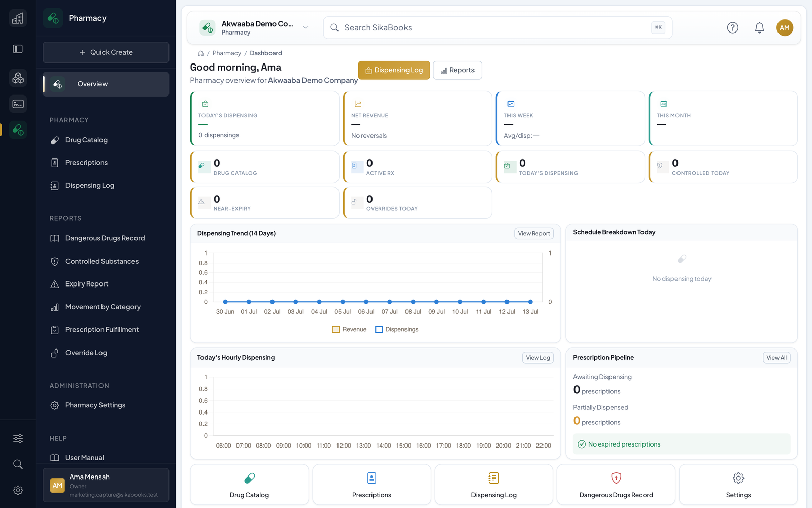Click the Near-Expiry stat card
The height and width of the screenshot is (508, 812).
tap(264, 203)
